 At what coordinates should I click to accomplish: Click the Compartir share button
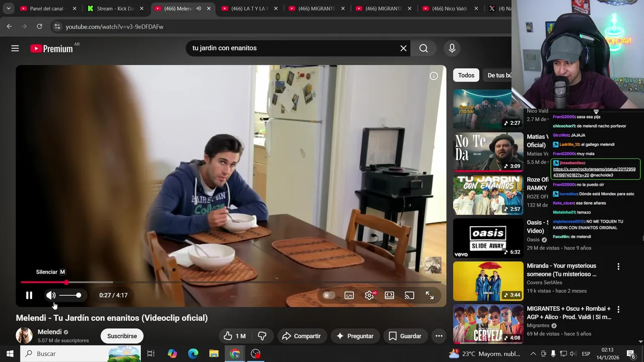(301, 336)
